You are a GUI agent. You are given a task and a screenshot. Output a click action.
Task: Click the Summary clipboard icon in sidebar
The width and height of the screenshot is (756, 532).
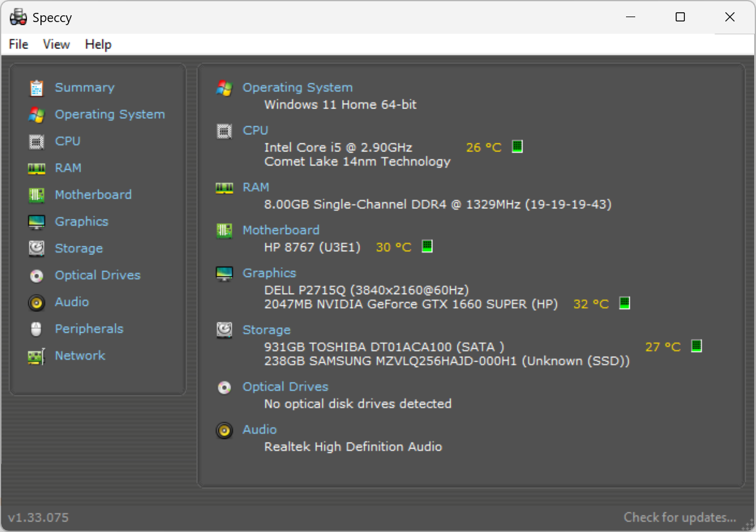pyautogui.click(x=37, y=88)
